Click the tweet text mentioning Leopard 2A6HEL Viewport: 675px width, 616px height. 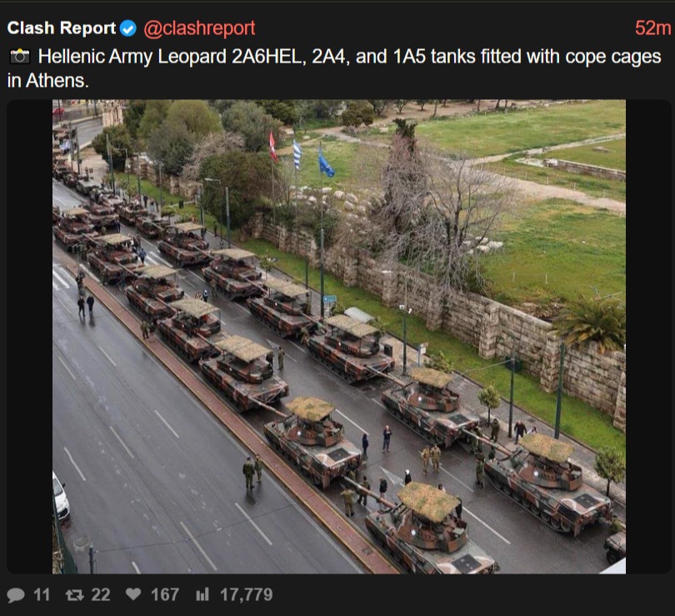click(x=334, y=68)
